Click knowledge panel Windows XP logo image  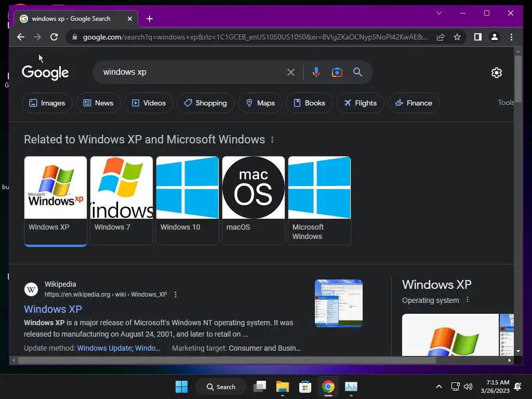(450, 335)
